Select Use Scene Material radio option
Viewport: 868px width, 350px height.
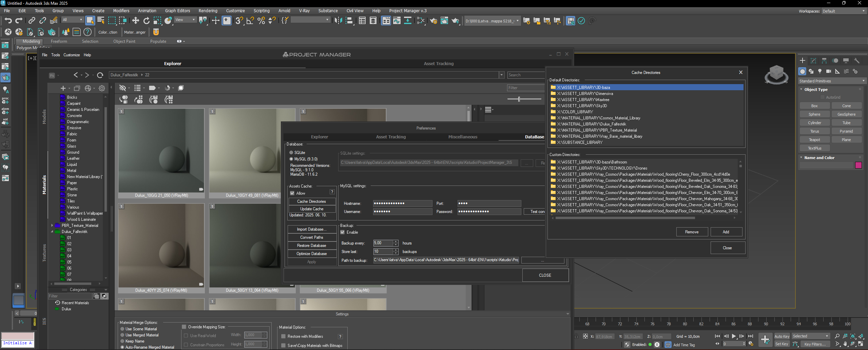click(122, 329)
